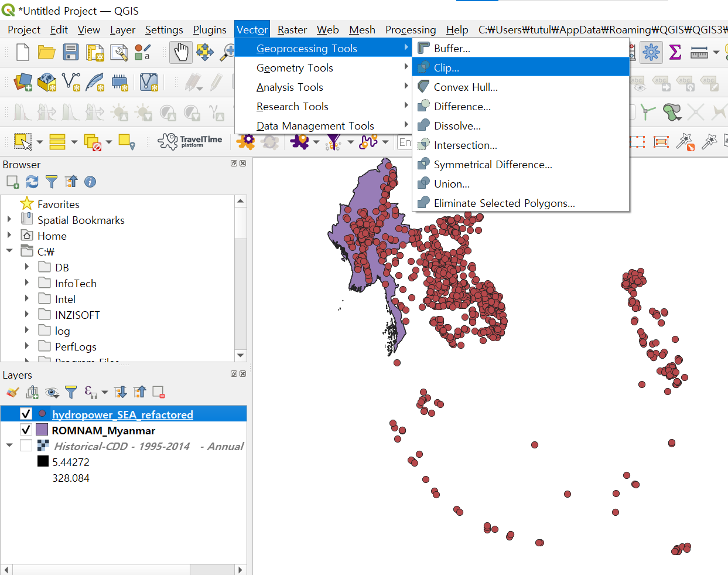Open the Deselect Features dropdown arrow
This screenshot has height=575, width=728.
pos(109,142)
